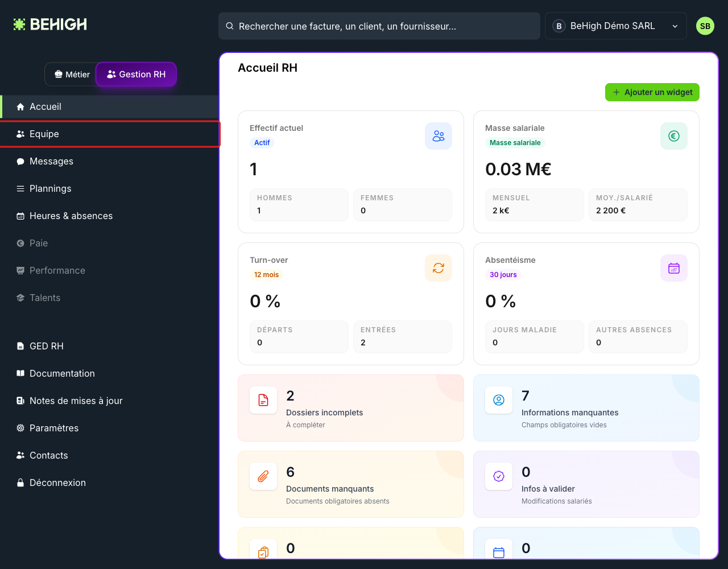
Task: Click the gear icon beside Paramètres
Action: point(20,428)
